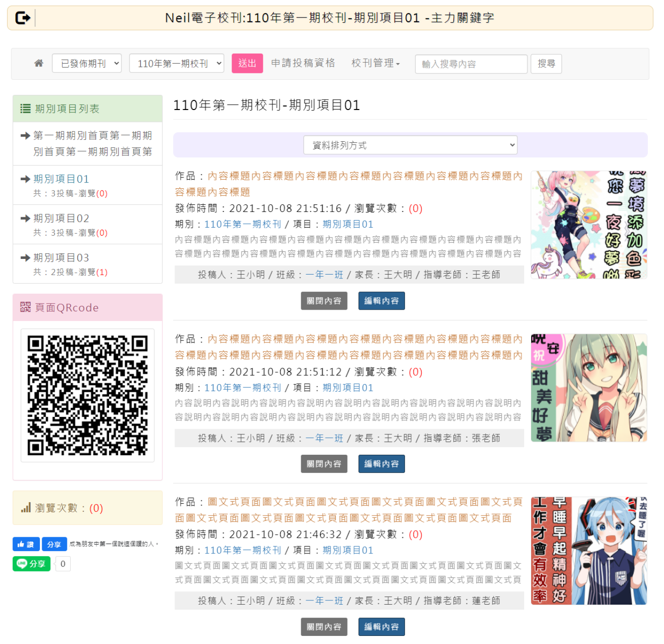
Task: Click 編輯內容 for the first article
Action: click(381, 301)
